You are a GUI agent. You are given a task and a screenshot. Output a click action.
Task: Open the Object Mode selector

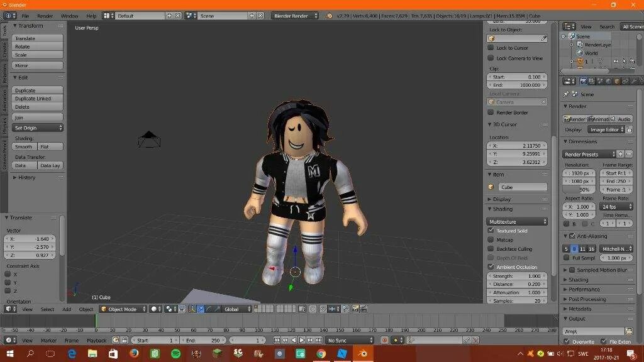[123, 309]
